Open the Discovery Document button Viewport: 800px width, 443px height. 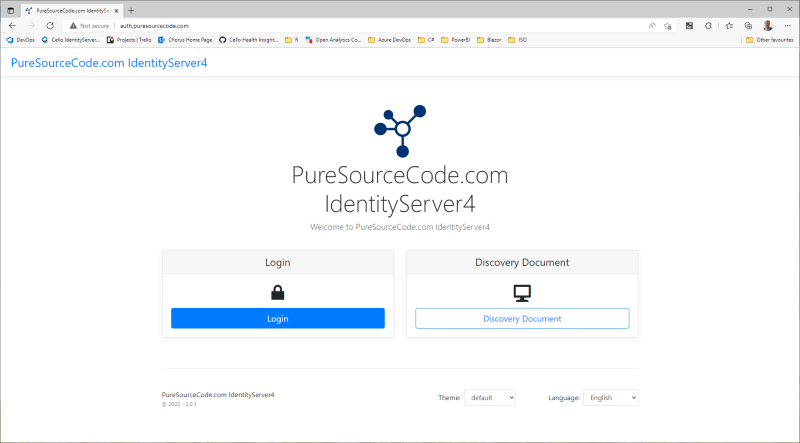tap(522, 318)
